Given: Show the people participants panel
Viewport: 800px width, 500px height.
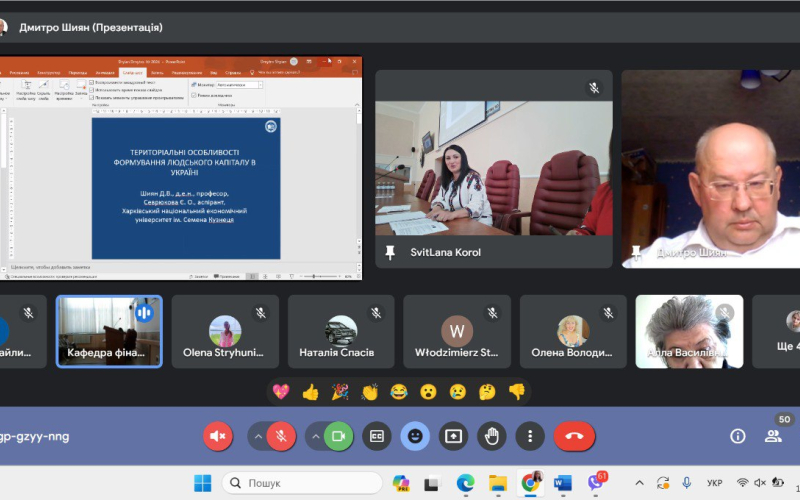Looking at the screenshot, I should (773, 436).
